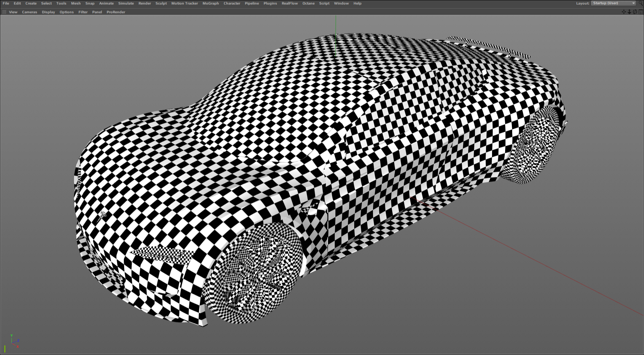
Task: Click the viewport move camera icon
Action: 624,12
